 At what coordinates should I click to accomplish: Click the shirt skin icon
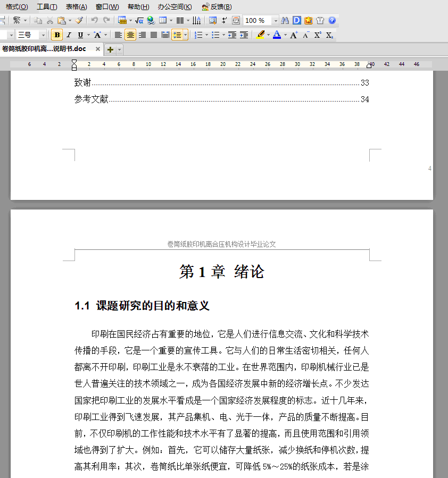coord(320,20)
